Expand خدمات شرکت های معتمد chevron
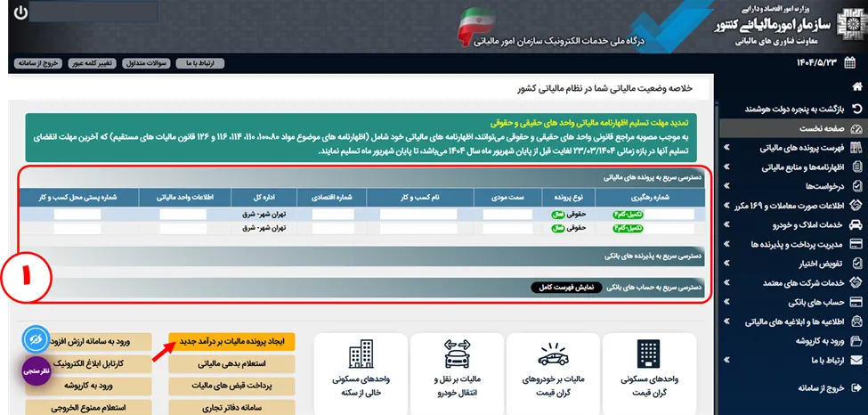This screenshot has height=415, width=868. [726, 282]
